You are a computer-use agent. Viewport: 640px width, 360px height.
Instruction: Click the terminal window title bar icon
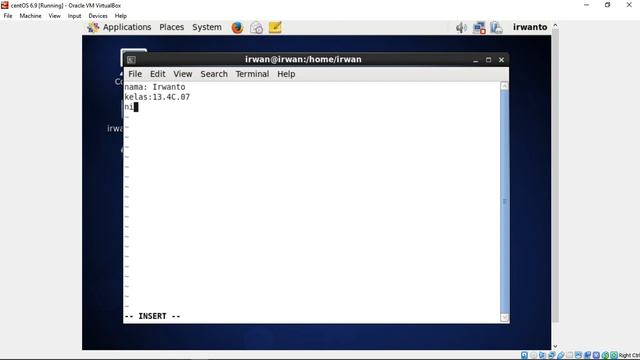[131, 60]
